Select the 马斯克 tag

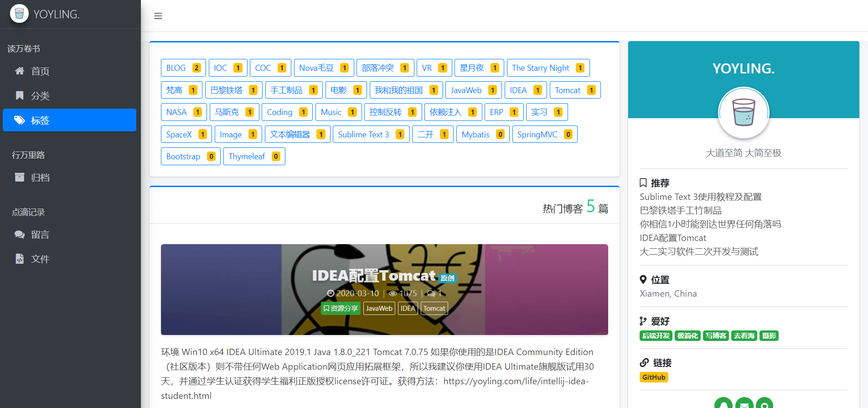(x=234, y=112)
